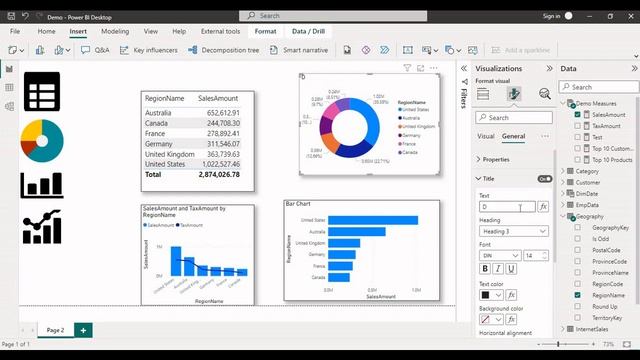Apply Bold to title font
This screenshot has height=360, width=640.
(x=485, y=269)
